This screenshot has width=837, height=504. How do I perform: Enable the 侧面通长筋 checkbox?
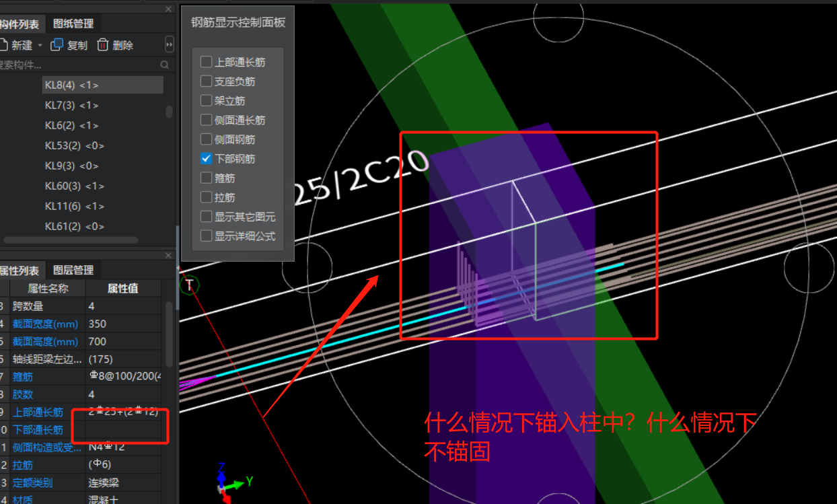pyautogui.click(x=206, y=120)
